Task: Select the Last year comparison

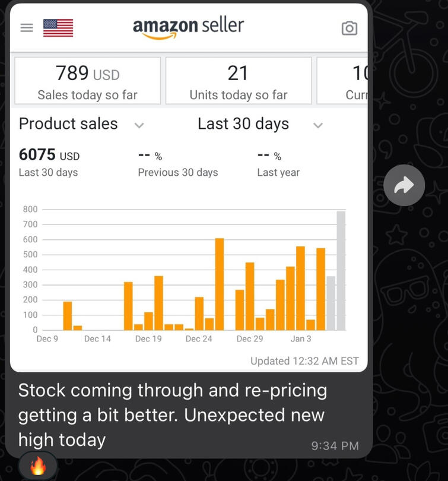Action: coord(278,163)
